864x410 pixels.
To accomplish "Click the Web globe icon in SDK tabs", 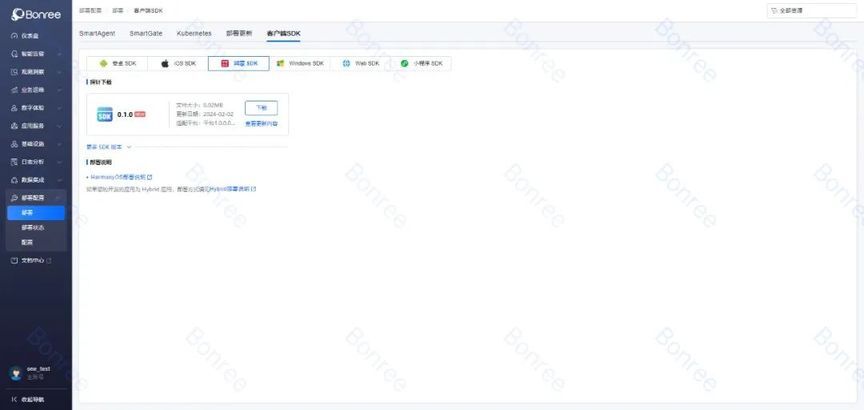I will (346, 63).
